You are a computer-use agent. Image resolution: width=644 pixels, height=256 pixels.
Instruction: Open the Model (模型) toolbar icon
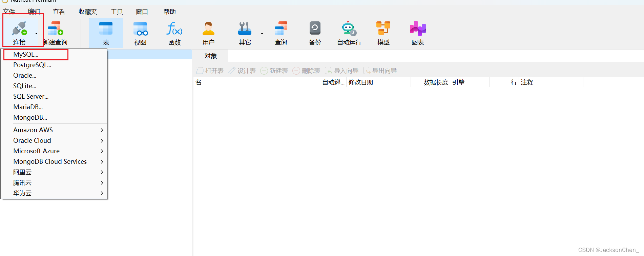coord(383,28)
